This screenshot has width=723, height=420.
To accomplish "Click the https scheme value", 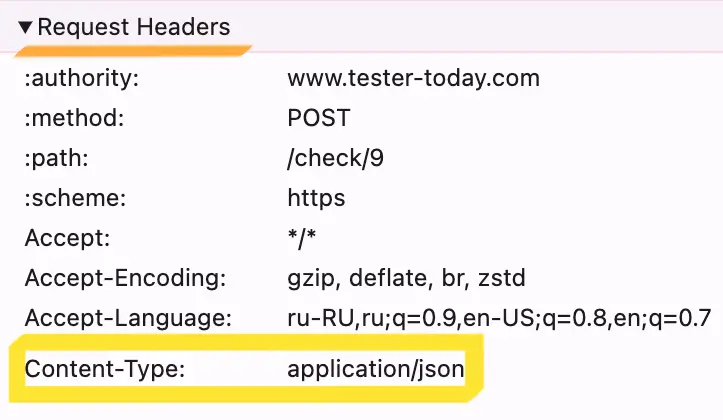I will (x=316, y=198).
